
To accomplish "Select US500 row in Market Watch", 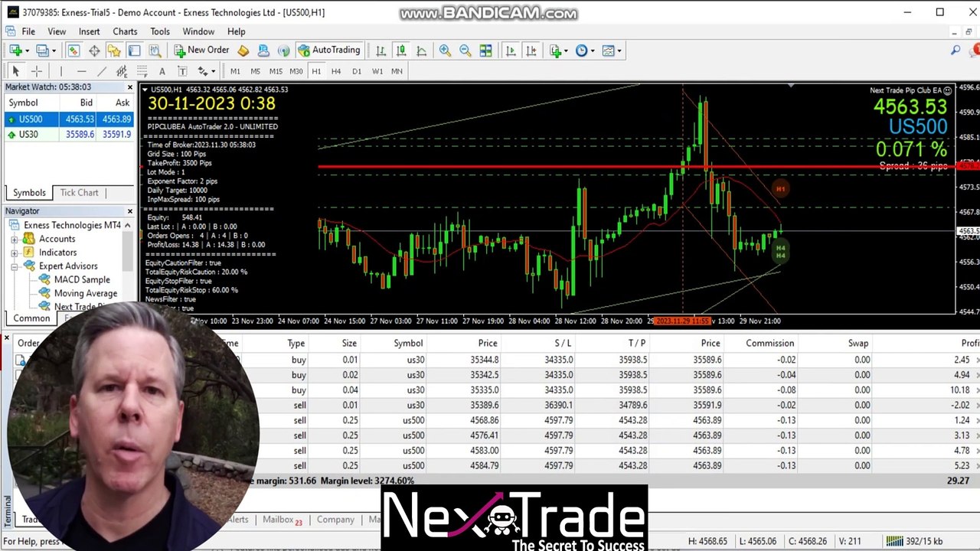I will click(69, 119).
